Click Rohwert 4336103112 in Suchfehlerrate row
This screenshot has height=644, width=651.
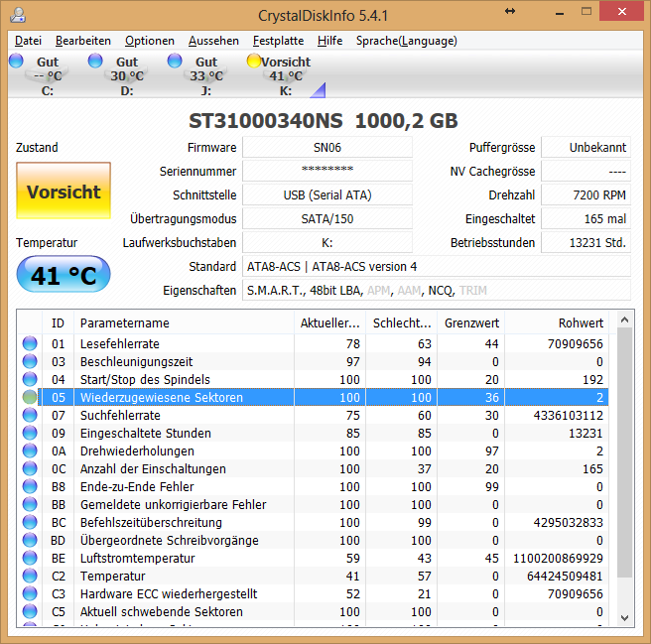tap(568, 415)
